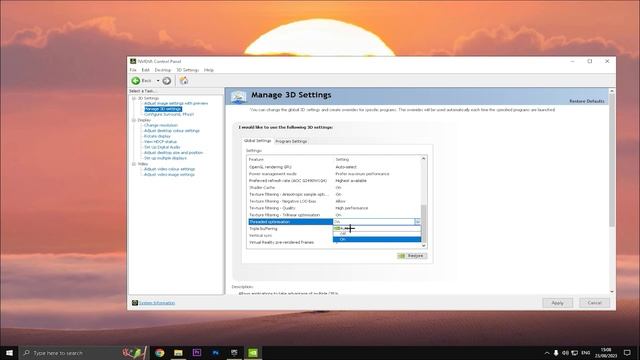The height and width of the screenshot is (360, 640).
Task: Open the Edit menu
Action: coord(145,70)
